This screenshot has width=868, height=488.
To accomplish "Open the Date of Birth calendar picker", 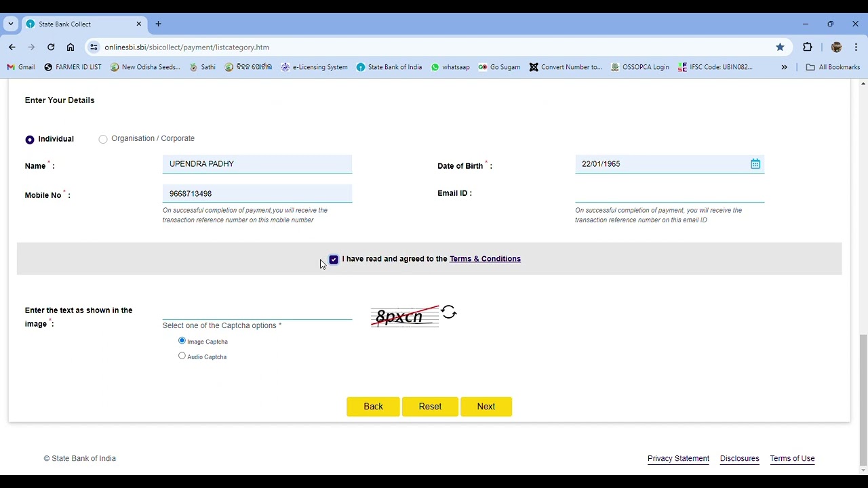I will pos(755,164).
